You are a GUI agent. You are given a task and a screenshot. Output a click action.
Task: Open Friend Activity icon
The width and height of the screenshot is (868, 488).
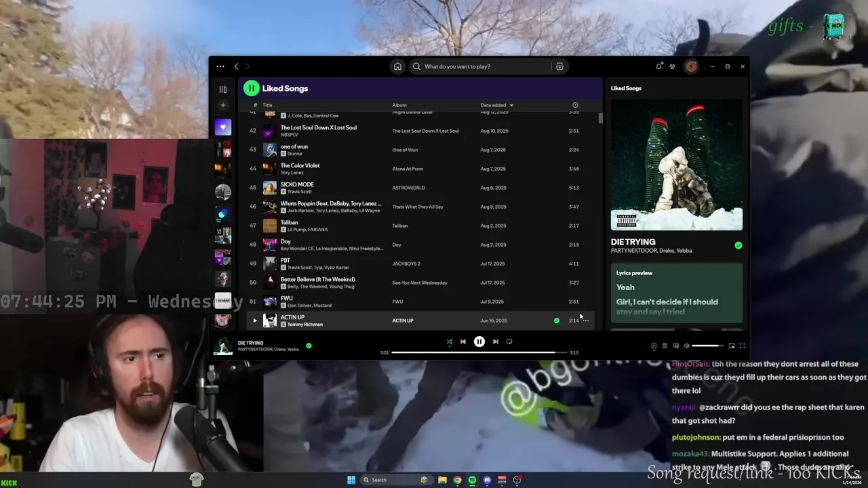pyautogui.click(x=672, y=66)
